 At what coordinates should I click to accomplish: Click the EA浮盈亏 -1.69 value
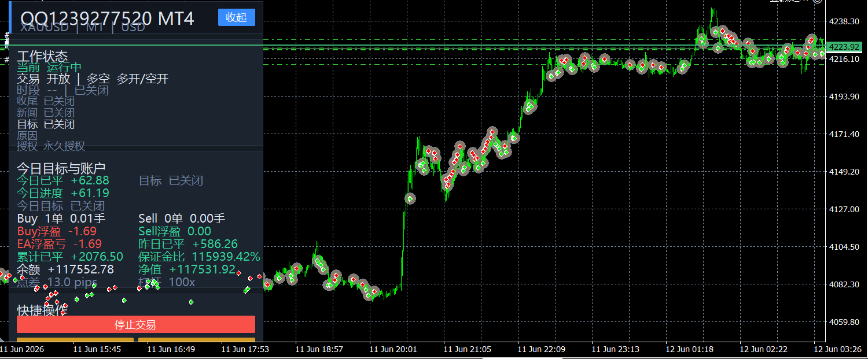(60, 244)
